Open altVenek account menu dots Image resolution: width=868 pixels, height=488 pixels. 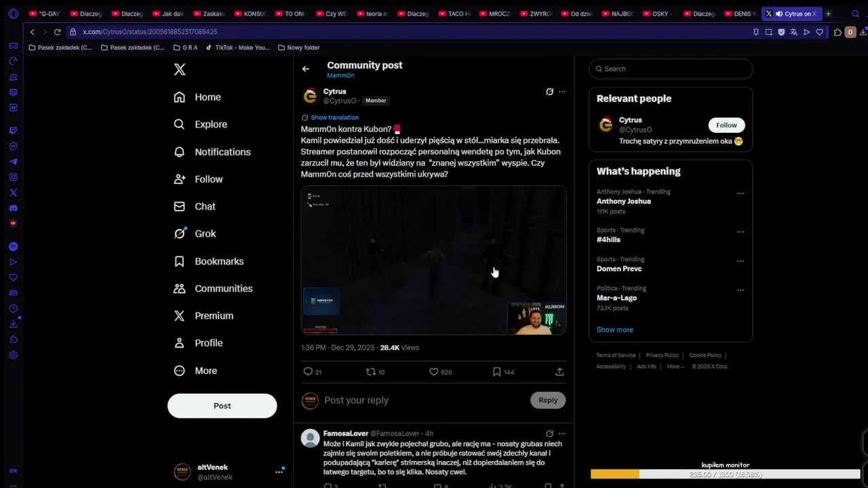279,472
